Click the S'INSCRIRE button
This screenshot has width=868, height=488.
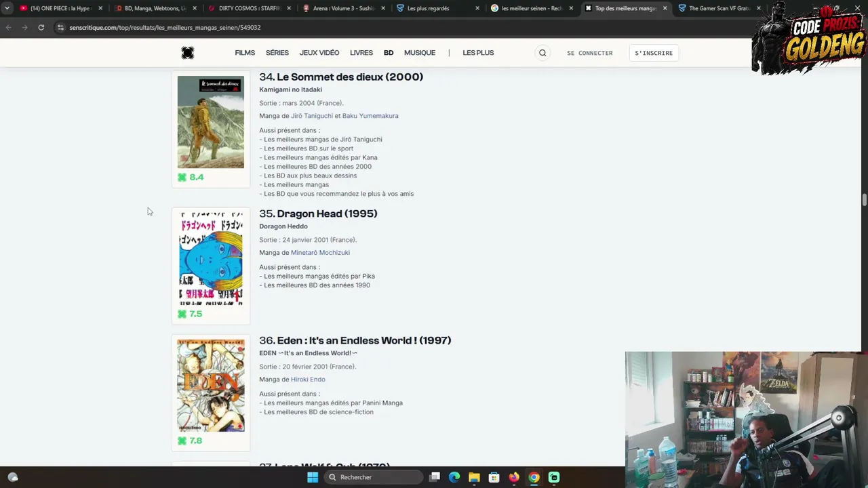click(x=654, y=53)
